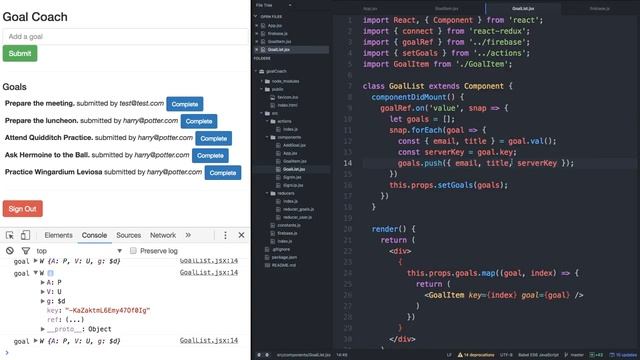Click the 14 deprecations warning in the status bar

476,355
